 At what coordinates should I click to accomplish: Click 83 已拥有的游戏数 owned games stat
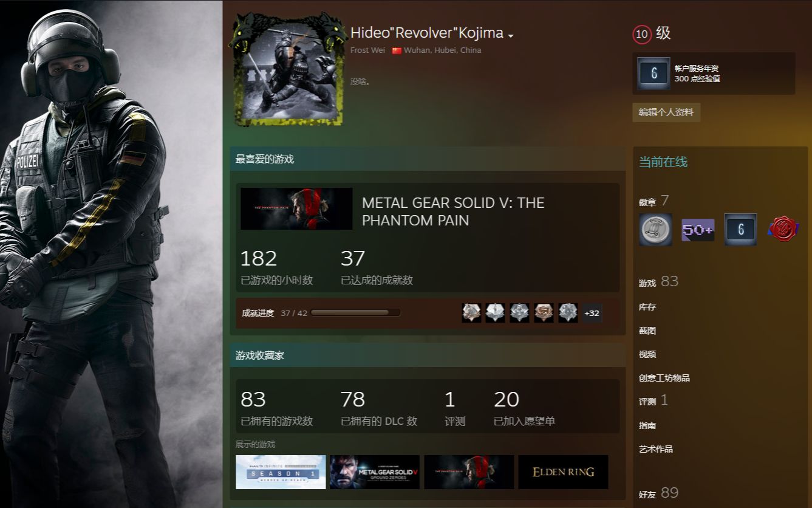(277, 408)
